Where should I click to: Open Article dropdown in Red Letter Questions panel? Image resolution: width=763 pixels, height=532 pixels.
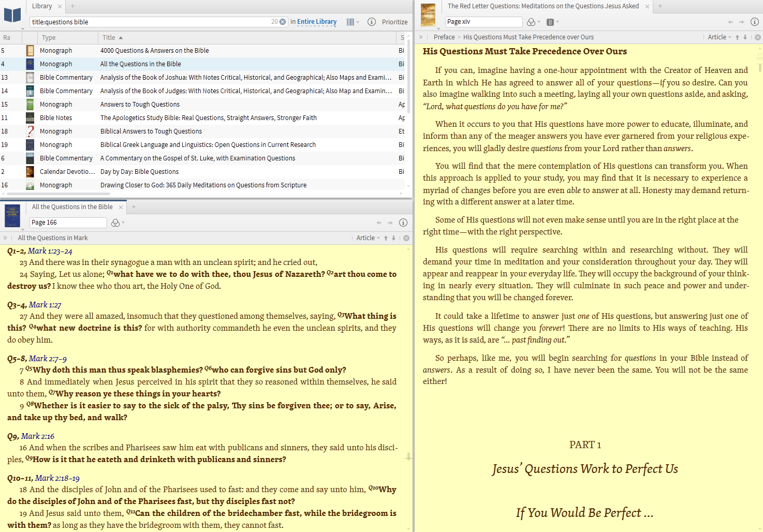coord(720,37)
